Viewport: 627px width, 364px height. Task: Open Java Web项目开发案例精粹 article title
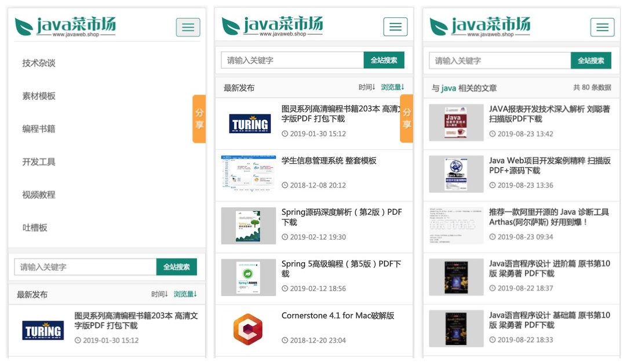pos(550,166)
